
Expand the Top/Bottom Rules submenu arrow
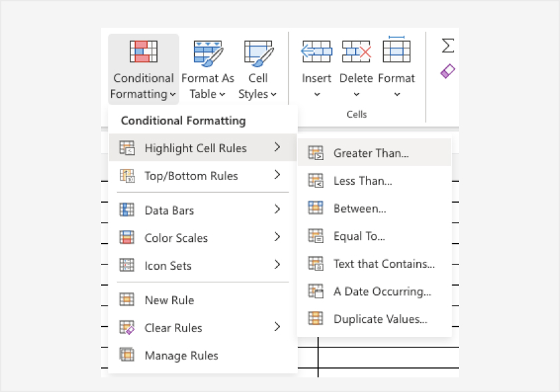point(277,175)
